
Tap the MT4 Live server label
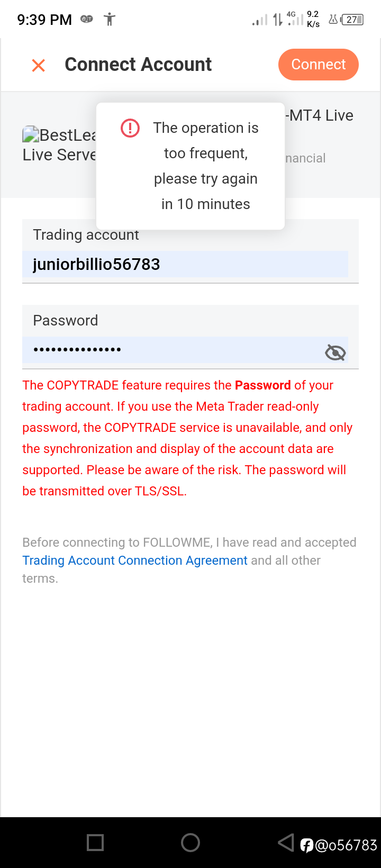click(321, 115)
